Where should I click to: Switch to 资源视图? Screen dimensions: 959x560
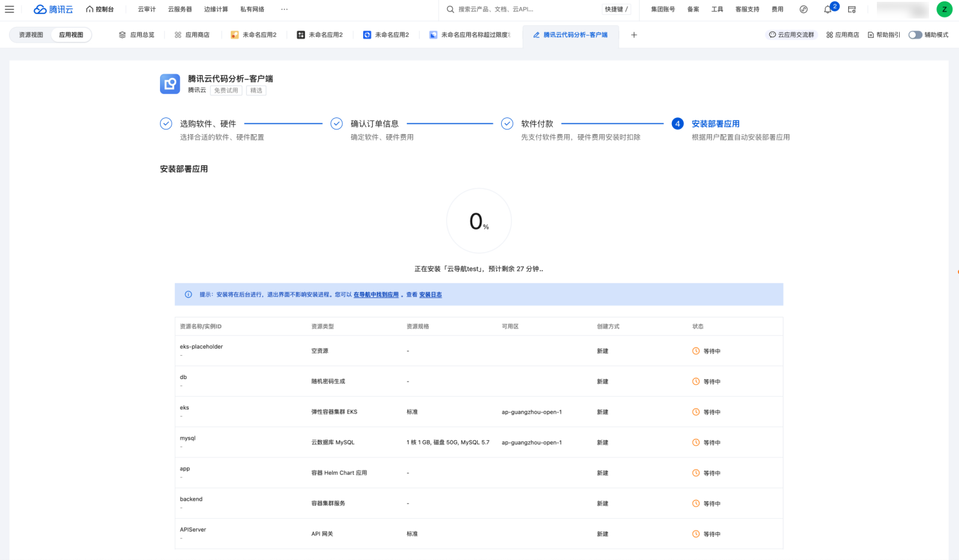tap(31, 35)
